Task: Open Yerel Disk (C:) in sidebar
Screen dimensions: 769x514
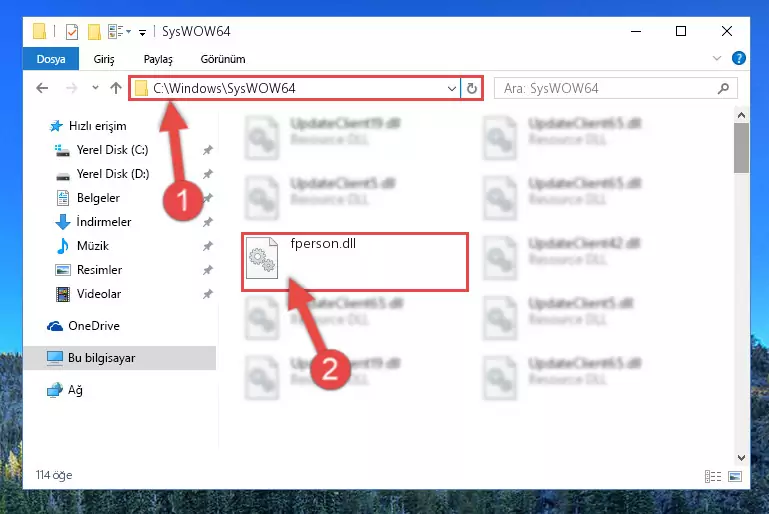Action: coord(112,150)
